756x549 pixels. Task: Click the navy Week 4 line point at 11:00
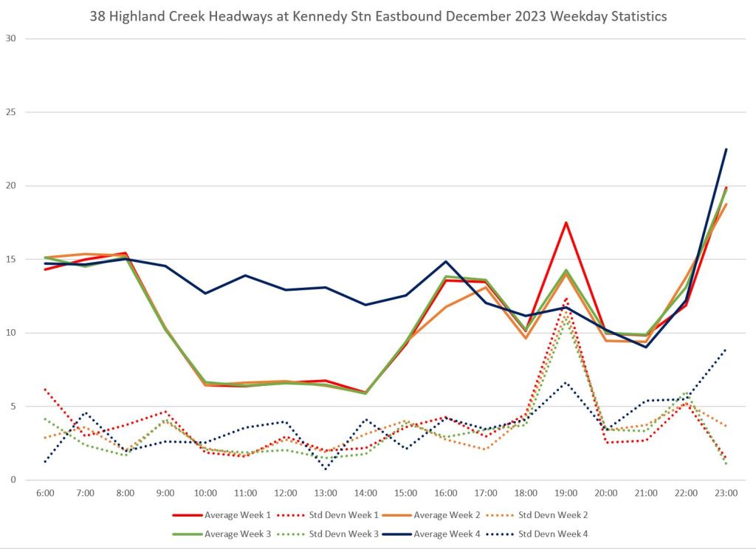pyautogui.click(x=245, y=275)
